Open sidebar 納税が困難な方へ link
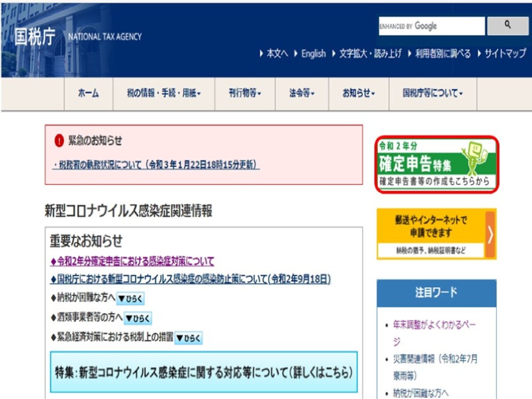 click(421, 393)
